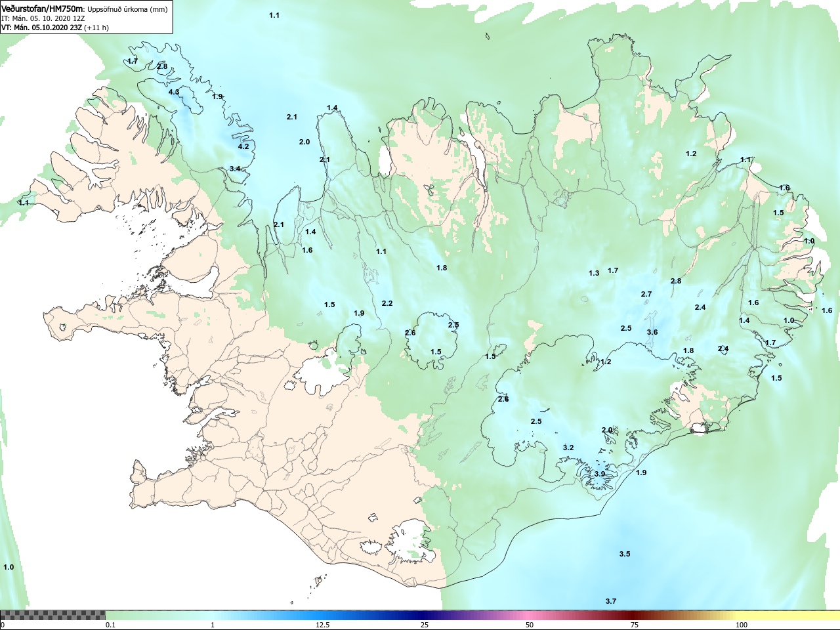840x630 pixels.
Task: Click the '(+11 h)' forecast offset text
Action: click(96, 28)
